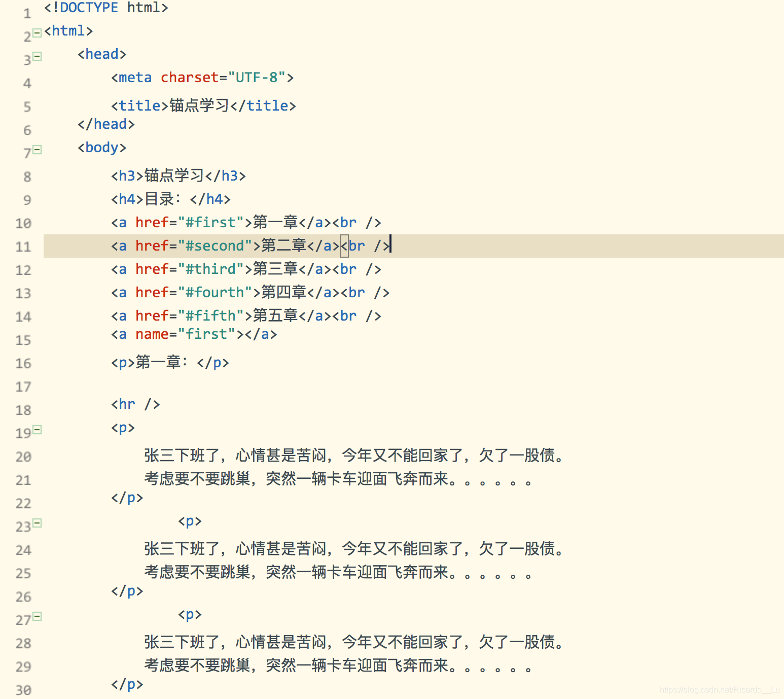
Task: Click the closing </p> tag on line 26
Action: (127, 591)
